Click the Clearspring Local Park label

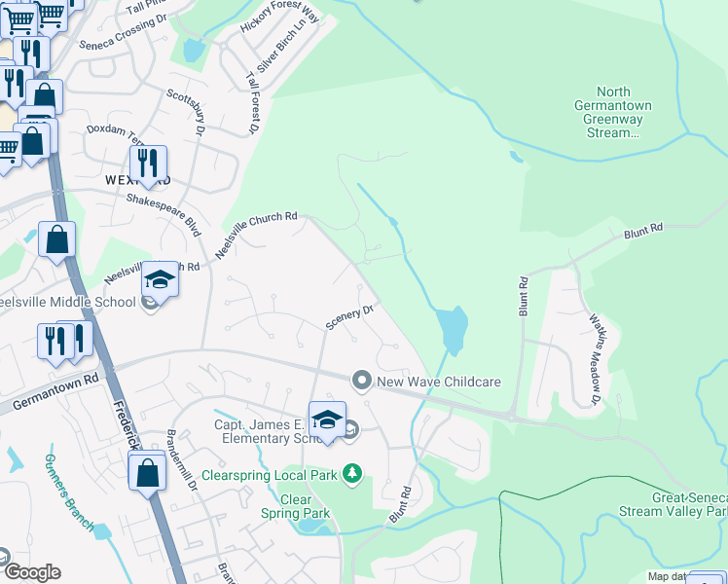(x=270, y=475)
